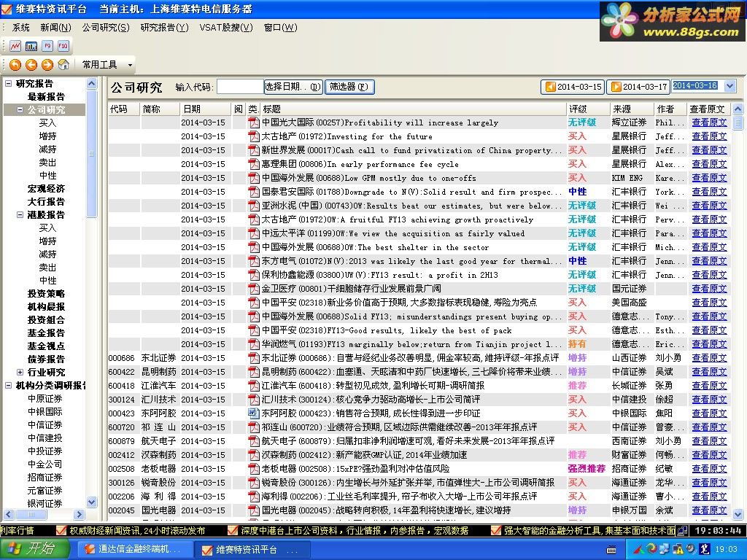Open PDF icon for 老板电器 report
The width and height of the screenshot is (747, 560).
(253, 469)
